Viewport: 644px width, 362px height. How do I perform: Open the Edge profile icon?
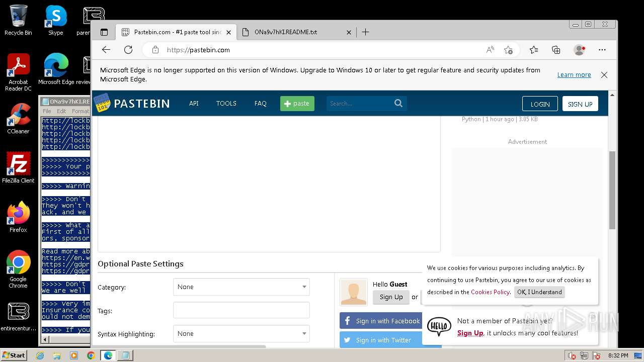point(579,50)
